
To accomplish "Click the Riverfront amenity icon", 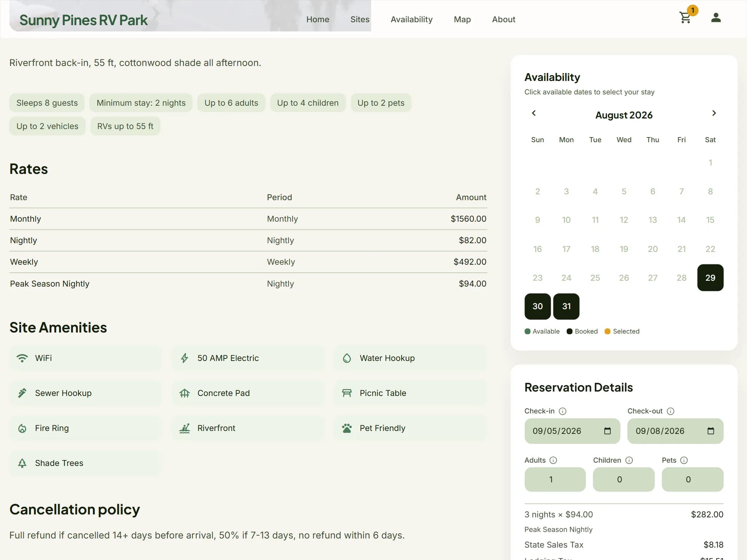I will [x=185, y=428].
